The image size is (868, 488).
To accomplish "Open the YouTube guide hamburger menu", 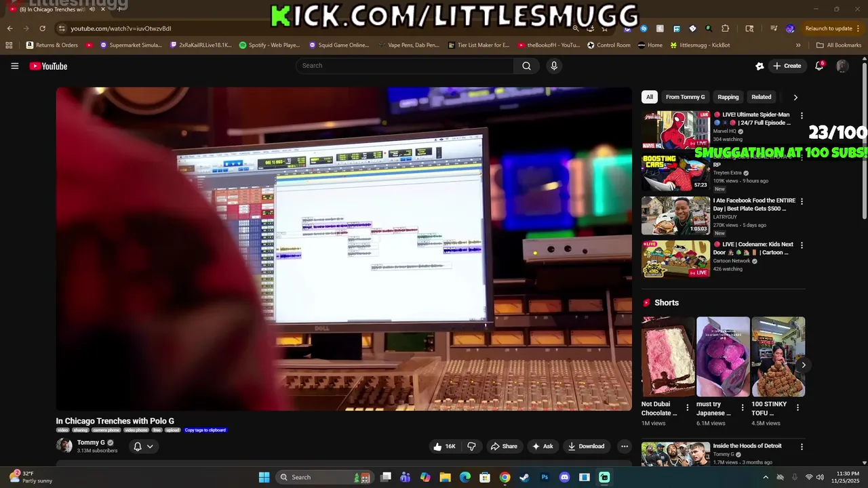I will coord(14,66).
